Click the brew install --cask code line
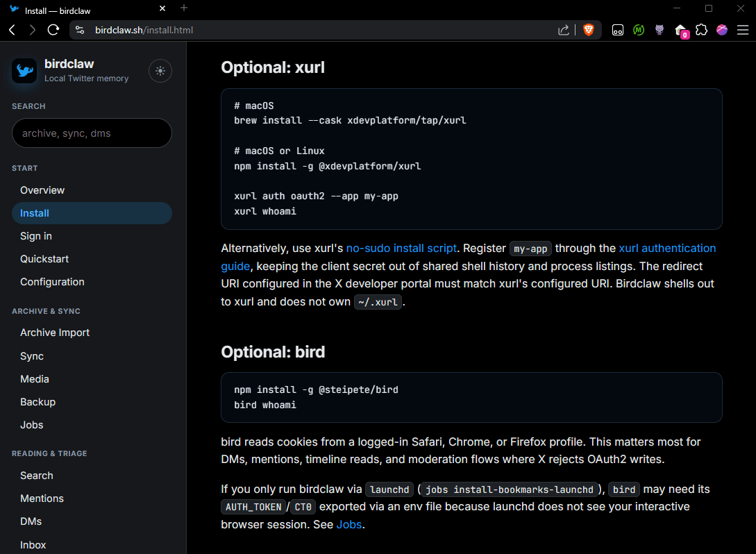 [x=350, y=121]
